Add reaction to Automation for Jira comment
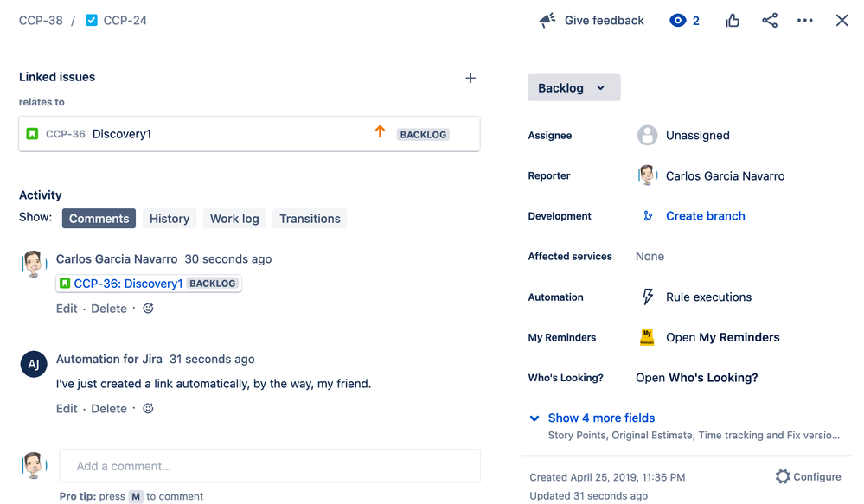 [x=148, y=409]
